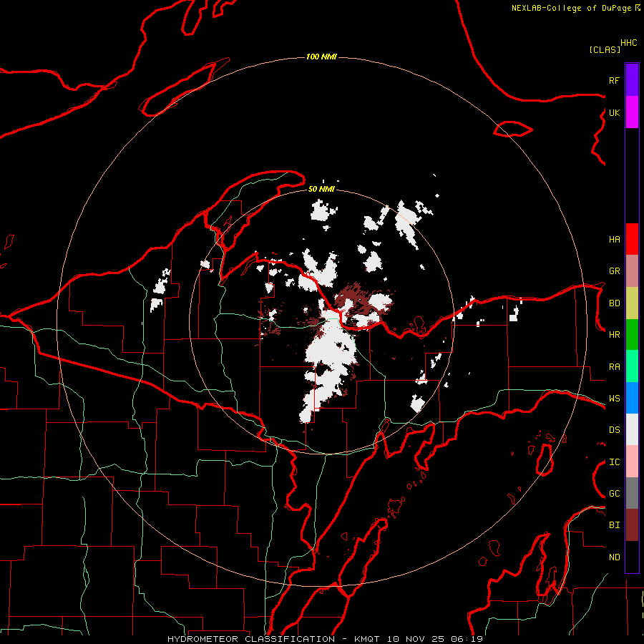Click the 06:19 timestamp

[467, 639]
